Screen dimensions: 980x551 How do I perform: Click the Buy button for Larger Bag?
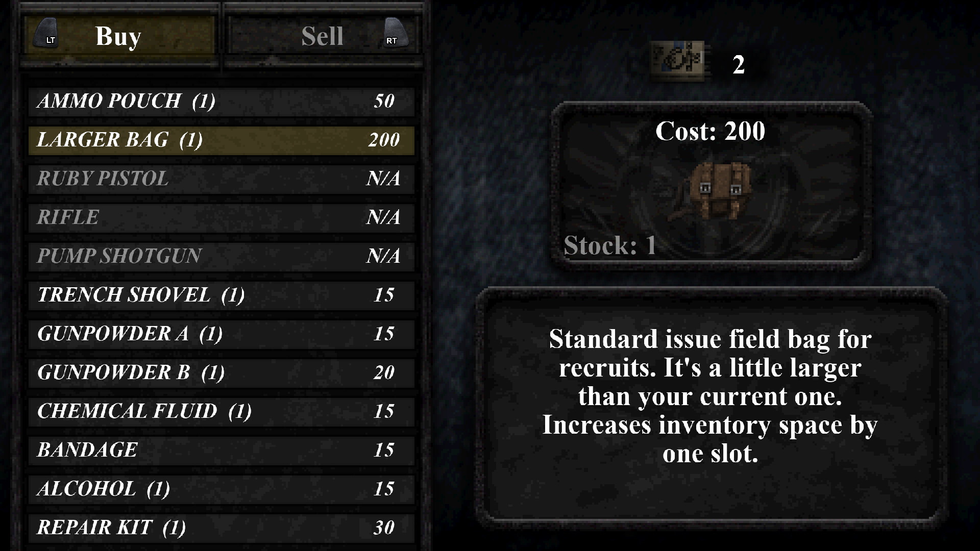[220, 139]
